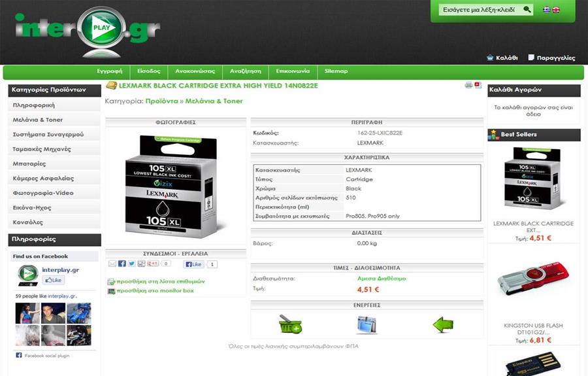
Task: Select the Κονσόλες category
Action: click(54, 222)
